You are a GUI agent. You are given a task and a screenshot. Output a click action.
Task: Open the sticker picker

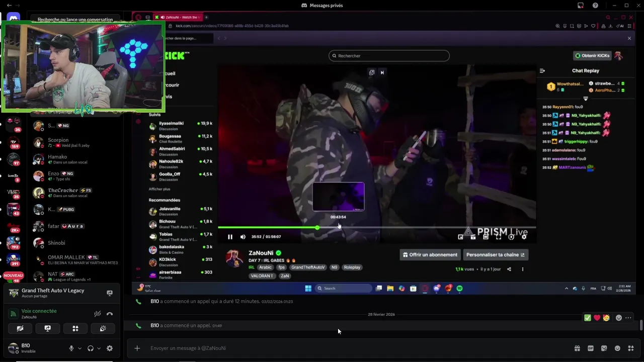pos(604,348)
